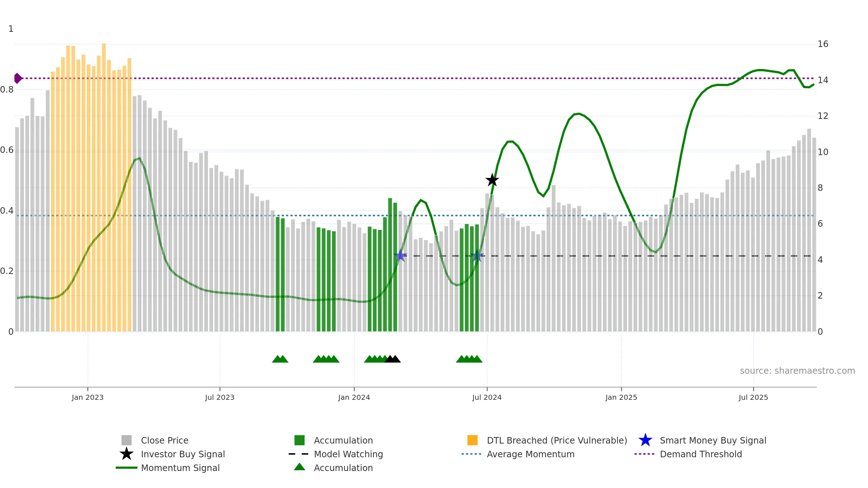Click the blue Smart Money Buy Signal legend star
Viewport: 868px width, 488px height.
pyautogui.click(x=646, y=440)
